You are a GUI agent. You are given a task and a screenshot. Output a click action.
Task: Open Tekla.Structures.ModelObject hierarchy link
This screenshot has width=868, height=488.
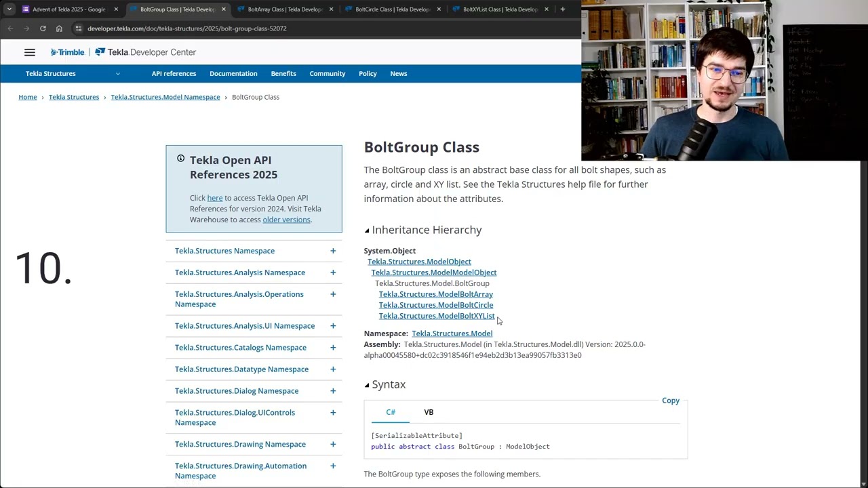(419, 262)
